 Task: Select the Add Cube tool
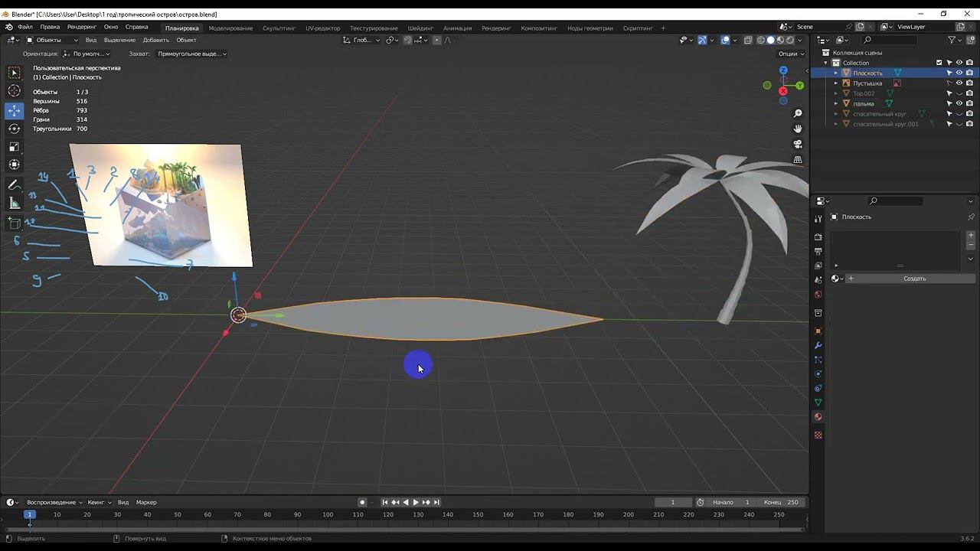tap(15, 223)
